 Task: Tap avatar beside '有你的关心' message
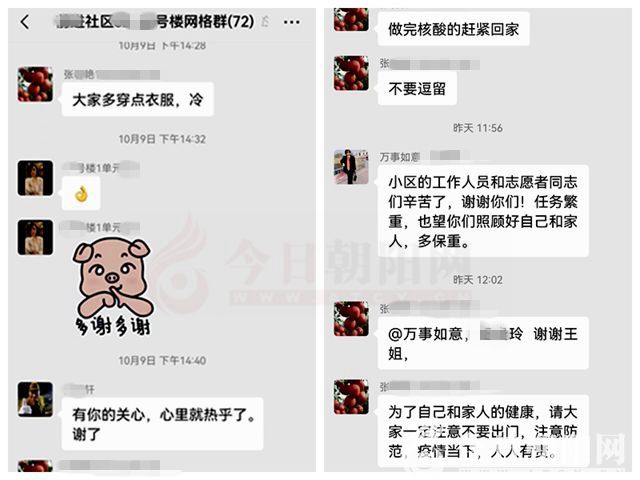point(35,399)
